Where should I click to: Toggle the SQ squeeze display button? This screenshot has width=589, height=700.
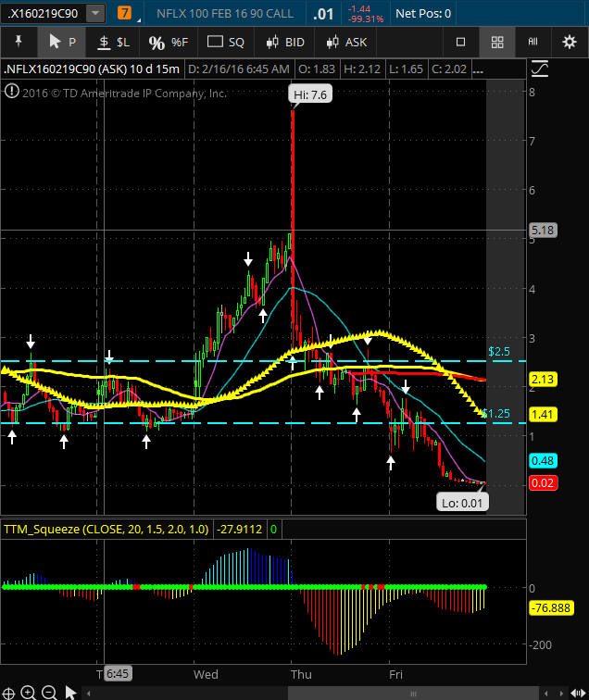point(226,42)
